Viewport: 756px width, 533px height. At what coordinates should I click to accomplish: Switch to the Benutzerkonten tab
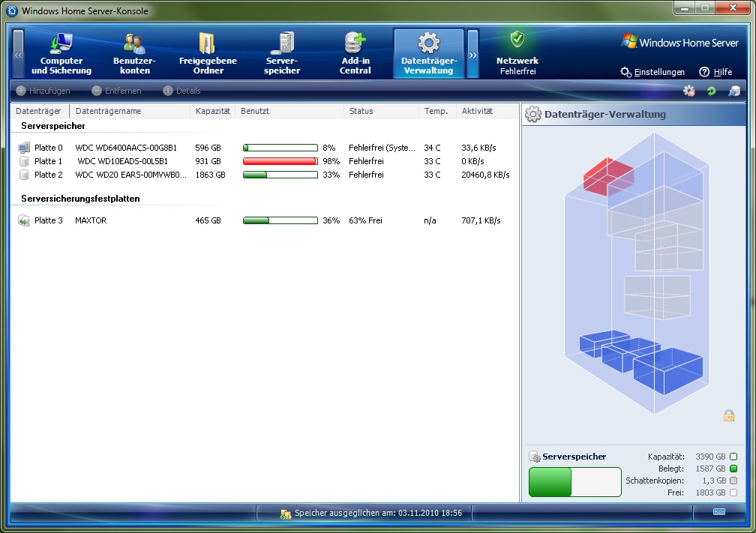coord(134,54)
